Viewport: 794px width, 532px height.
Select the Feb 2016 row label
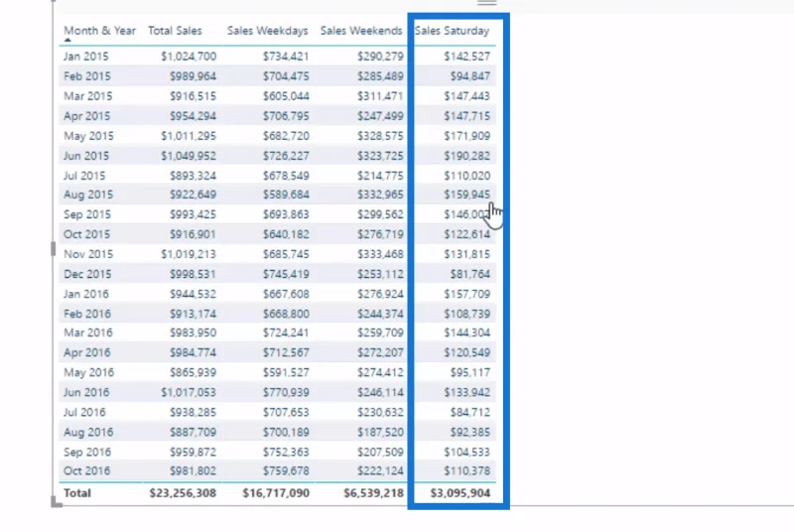[x=87, y=314]
